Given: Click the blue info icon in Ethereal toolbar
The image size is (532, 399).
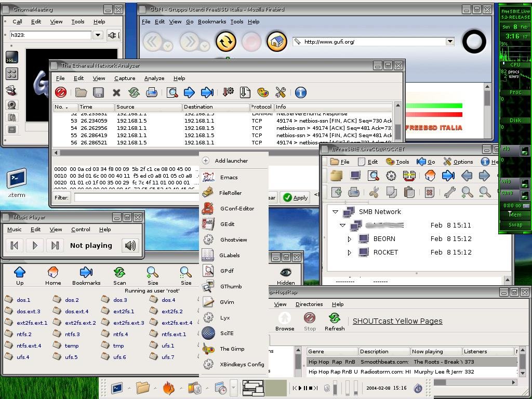Looking at the screenshot, I should click(301, 92).
